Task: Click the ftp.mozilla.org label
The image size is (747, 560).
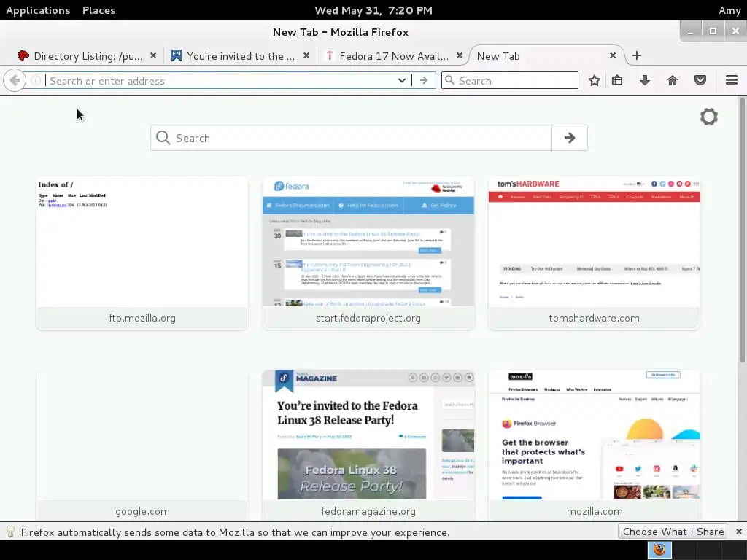Action: click(x=142, y=318)
